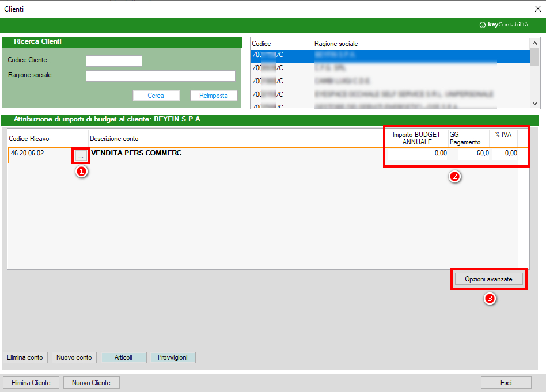Focus the Codice Cliente input field

point(113,60)
